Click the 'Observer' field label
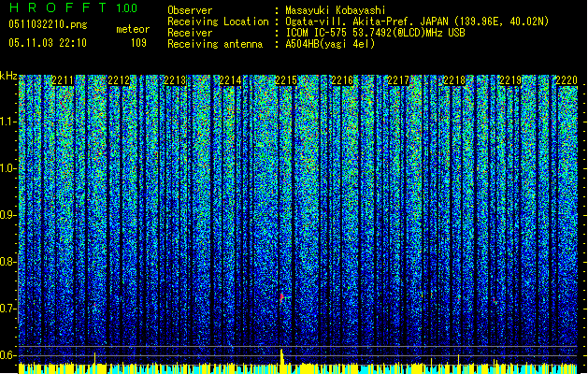The image size is (588, 374). pyautogui.click(x=190, y=10)
